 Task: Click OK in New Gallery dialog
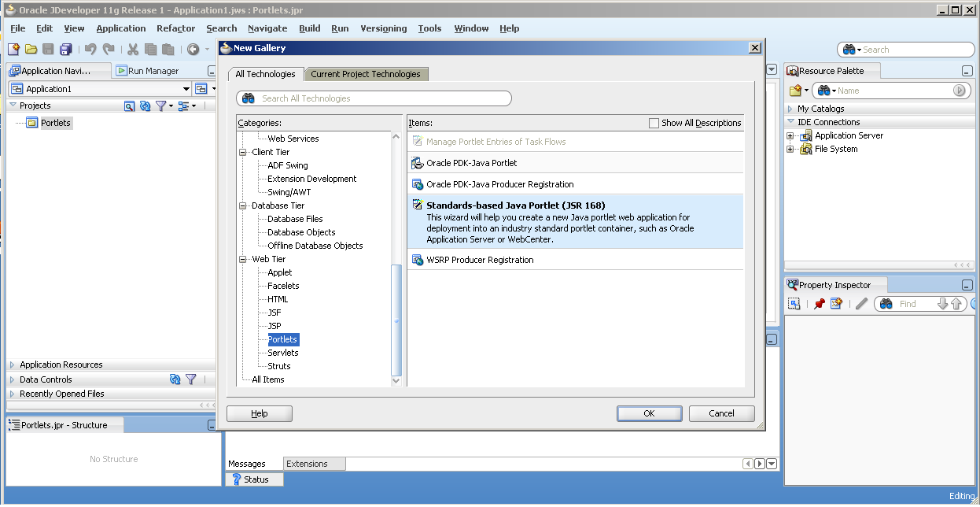click(649, 413)
